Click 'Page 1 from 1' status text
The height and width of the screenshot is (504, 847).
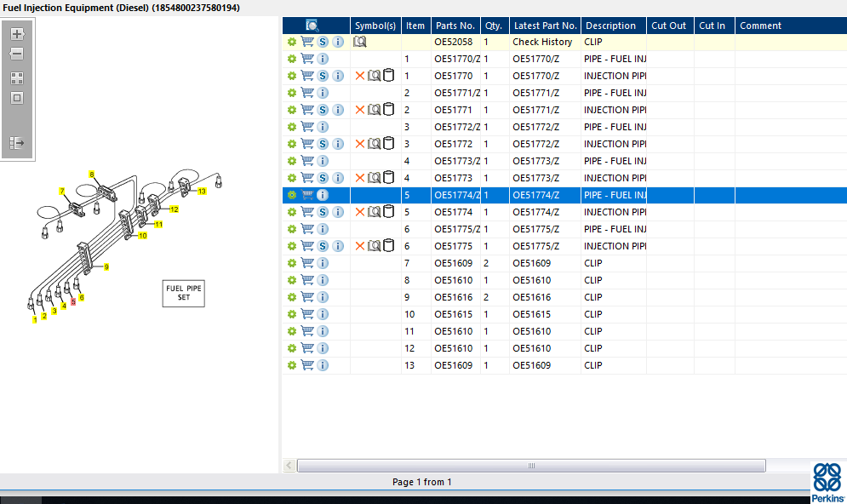(x=422, y=482)
